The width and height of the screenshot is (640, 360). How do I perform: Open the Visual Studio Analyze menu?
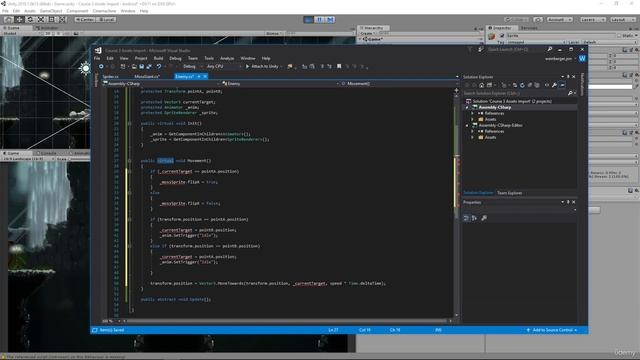click(x=227, y=58)
